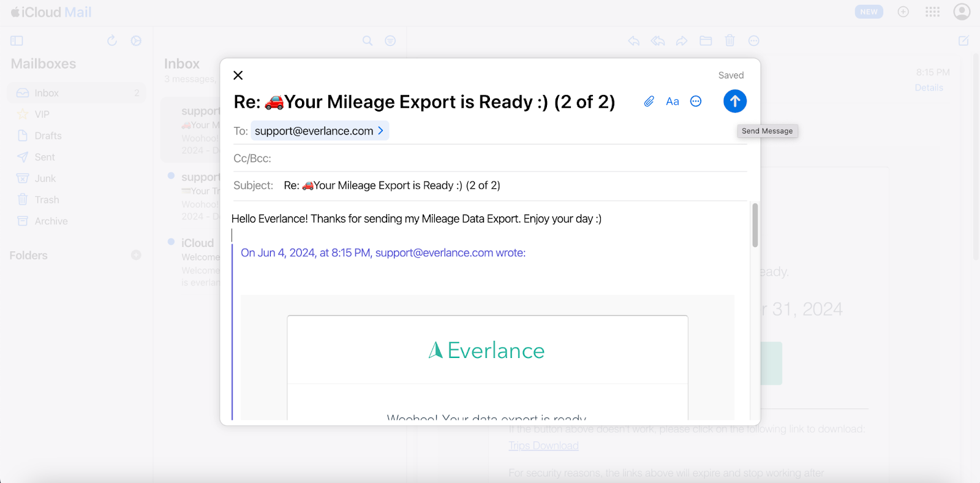Open the account profile icon
The width and height of the screenshot is (980, 483).
[x=962, y=12]
